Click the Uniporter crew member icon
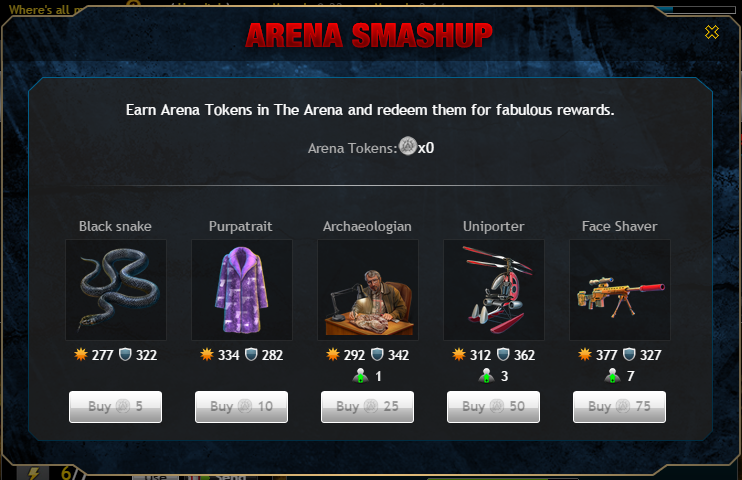Image resolution: width=742 pixels, height=480 pixels. pos(486,376)
